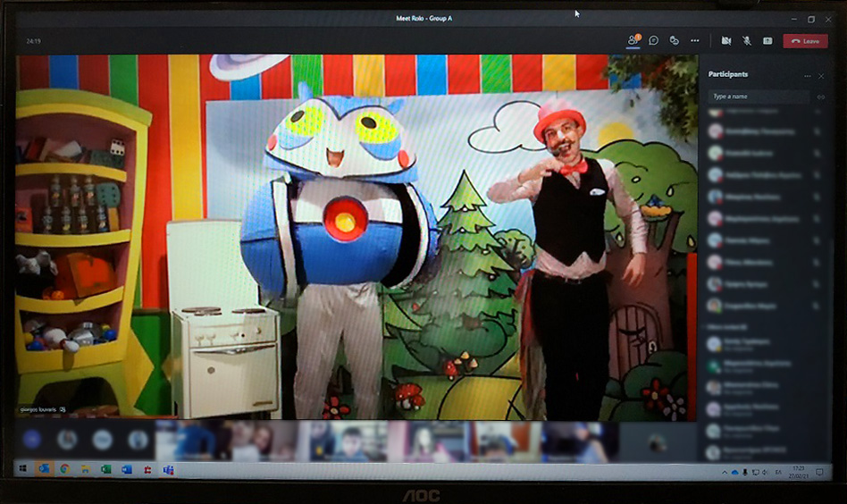The image size is (847, 504).
Task: Click the microphone tray icon
Action: [x=745, y=473]
